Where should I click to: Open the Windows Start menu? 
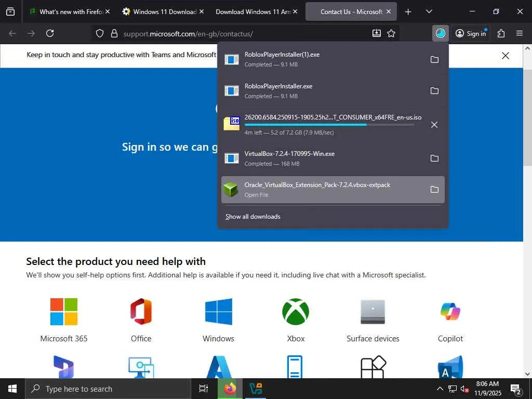(x=12, y=389)
